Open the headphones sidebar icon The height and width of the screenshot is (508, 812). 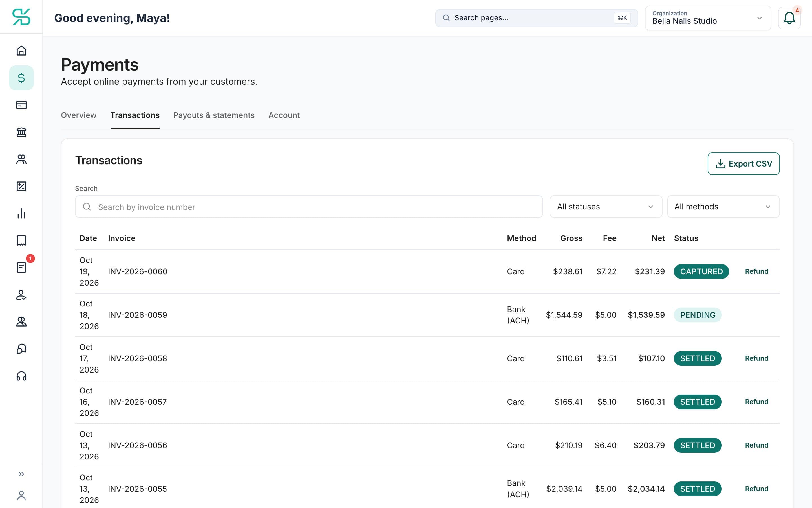[x=21, y=376]
